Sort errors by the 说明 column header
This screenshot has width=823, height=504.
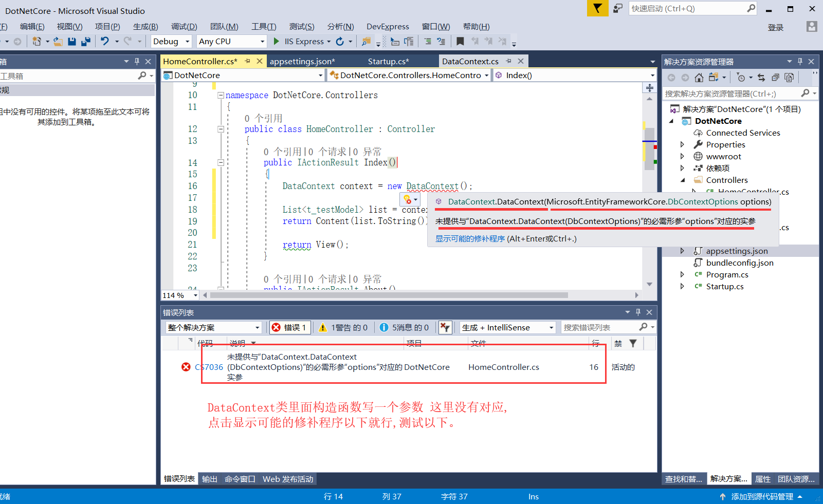click(237, 343)
